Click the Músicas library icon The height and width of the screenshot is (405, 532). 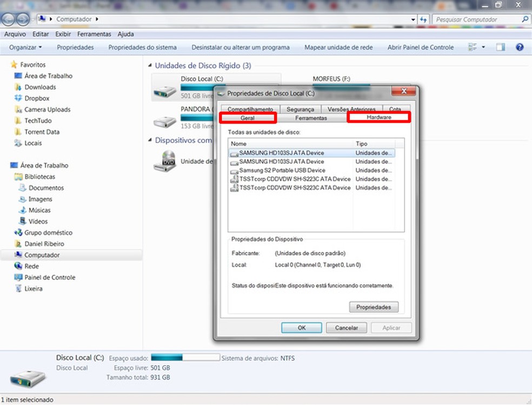22,210
